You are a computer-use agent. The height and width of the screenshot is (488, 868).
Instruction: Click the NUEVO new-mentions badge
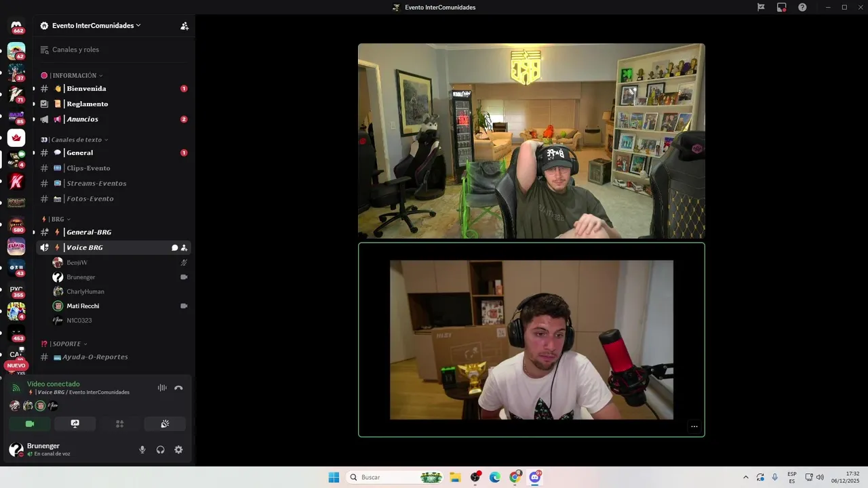click(16, 365)
